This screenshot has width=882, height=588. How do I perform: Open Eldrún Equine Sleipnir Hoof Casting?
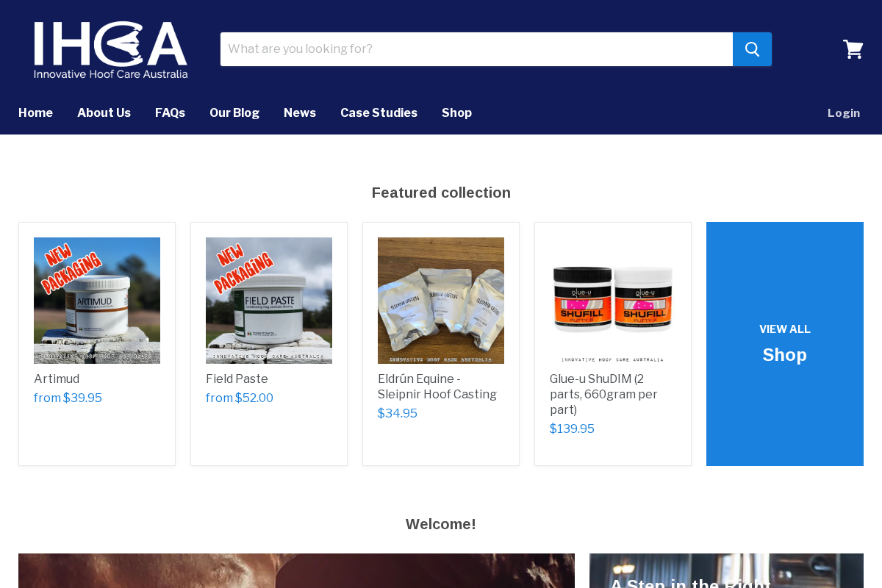[437, 386]
